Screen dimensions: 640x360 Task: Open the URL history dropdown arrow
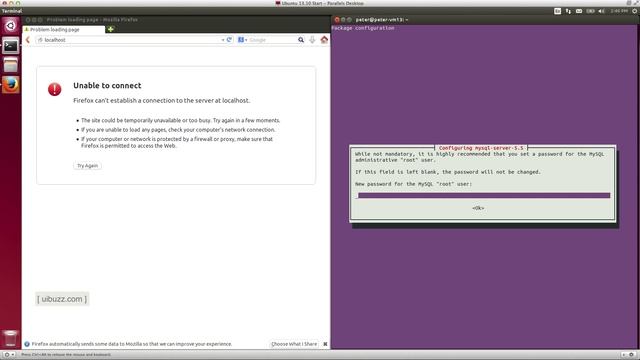coord(223,40)
